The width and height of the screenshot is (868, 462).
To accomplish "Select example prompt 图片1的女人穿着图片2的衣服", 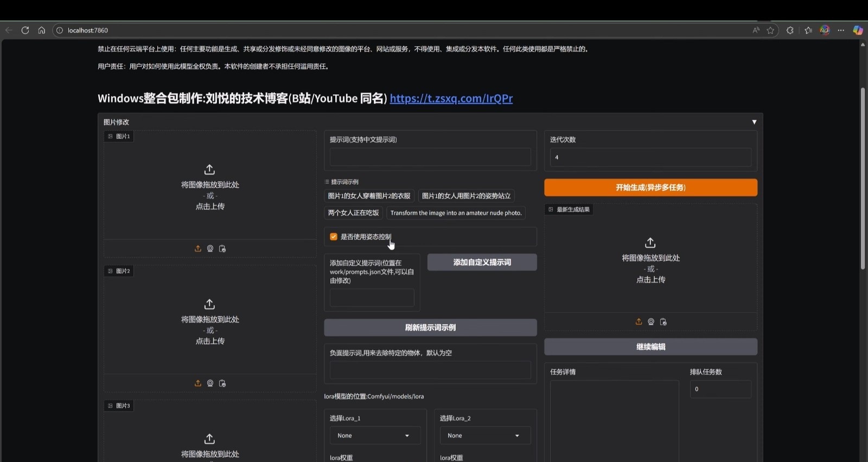I will (x=369, y=196).
